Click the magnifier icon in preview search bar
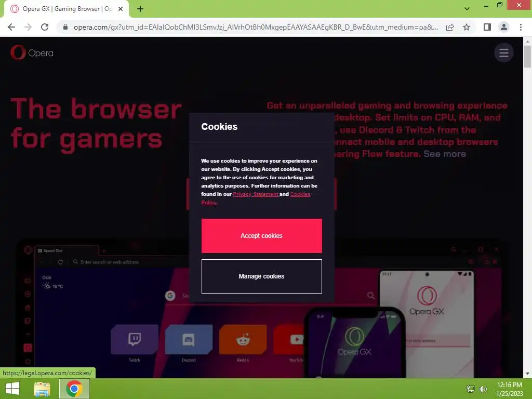The width and height of the screenshot is (532, 399). pos(371,296)
